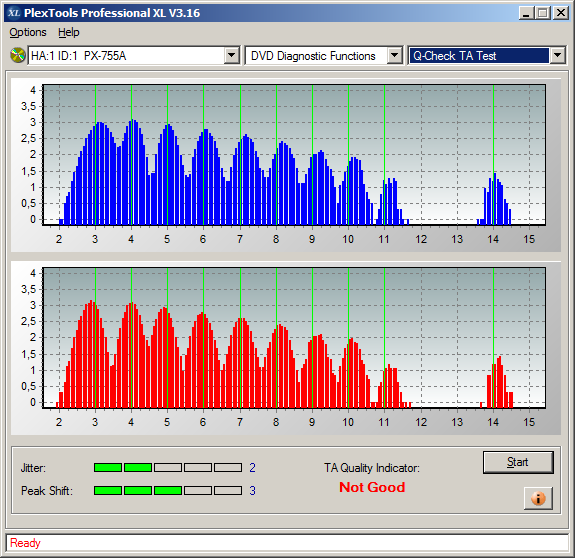
Task: Open the Options menu
Action: coord(28,32)
